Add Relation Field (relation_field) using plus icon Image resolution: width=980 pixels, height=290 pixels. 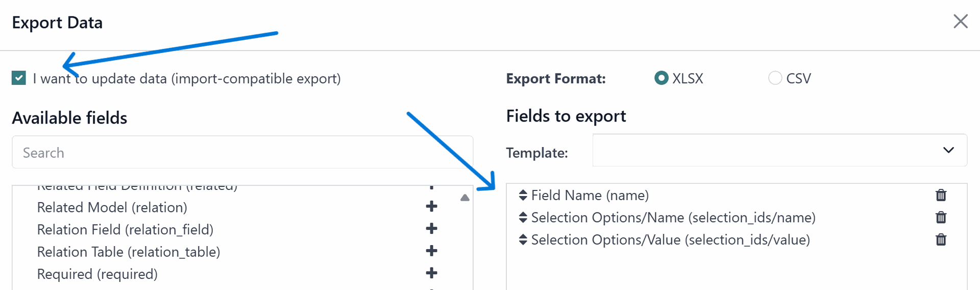431,228
